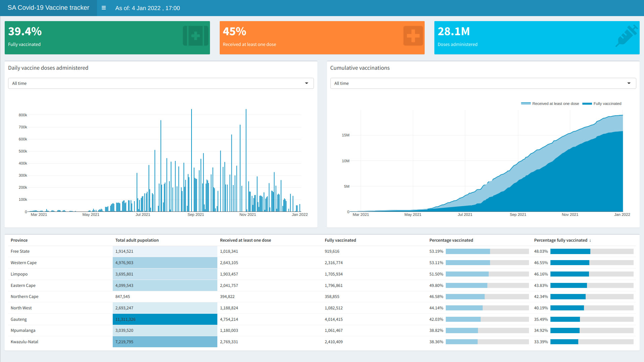Screen dimensions: 644x362
Task: Click the 39.4% Fully vaccinated card
Action: [107, 38]
